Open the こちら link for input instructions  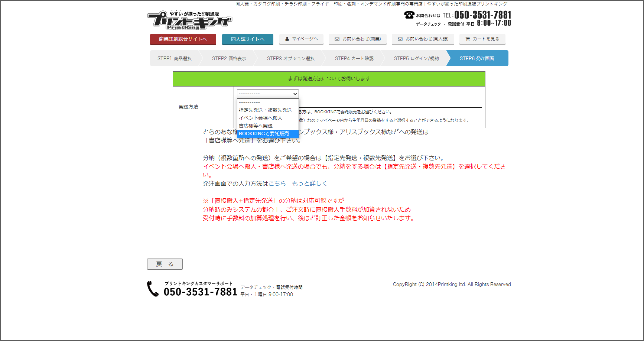click(x=277, y=184)
